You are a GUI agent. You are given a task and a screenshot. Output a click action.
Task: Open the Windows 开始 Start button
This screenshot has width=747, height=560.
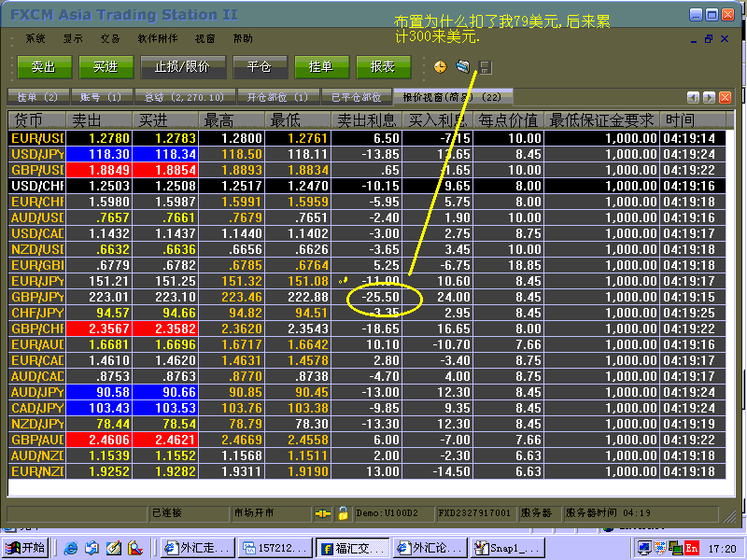pyautogui.click(x=25, y=548)
